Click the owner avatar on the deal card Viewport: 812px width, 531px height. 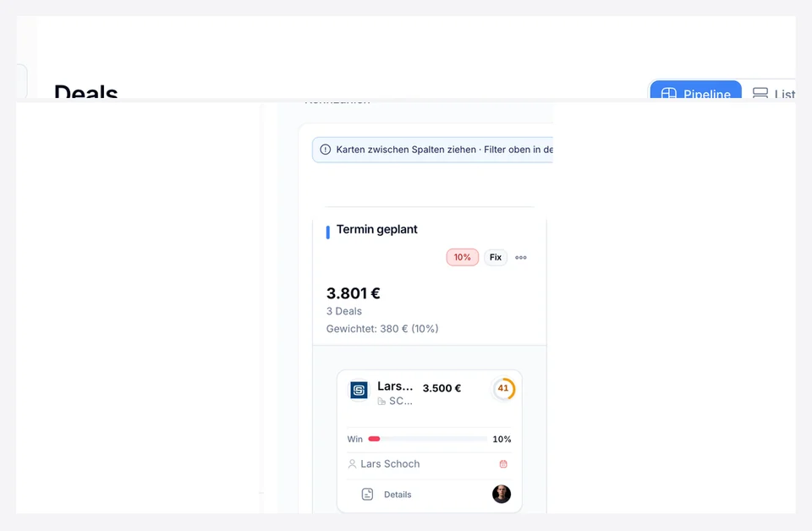[502, 495]
